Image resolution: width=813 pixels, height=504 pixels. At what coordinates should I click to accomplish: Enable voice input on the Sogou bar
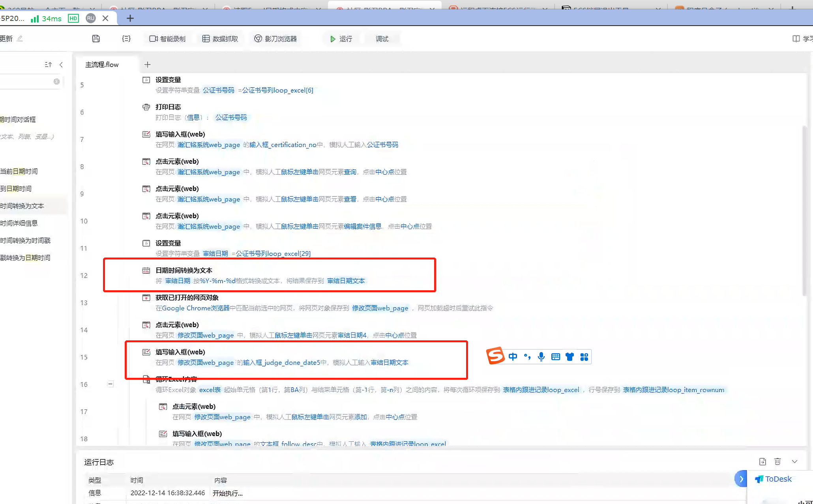541,357
